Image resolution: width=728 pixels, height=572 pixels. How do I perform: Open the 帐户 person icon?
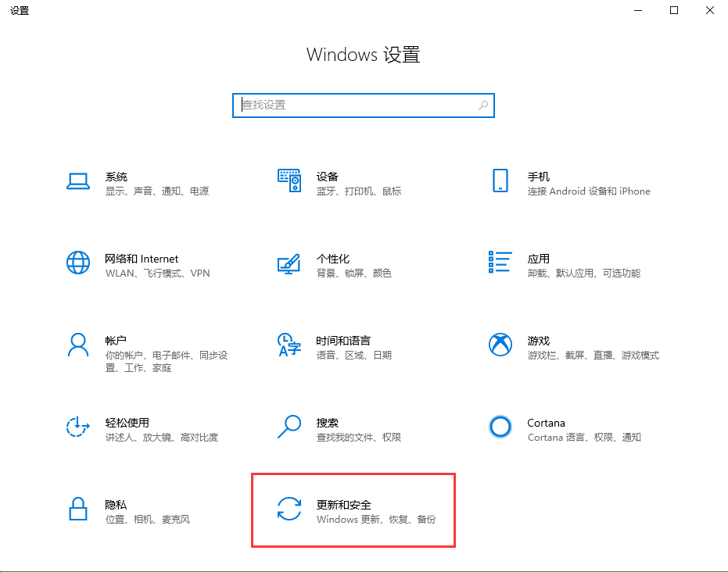pos(78,345)
